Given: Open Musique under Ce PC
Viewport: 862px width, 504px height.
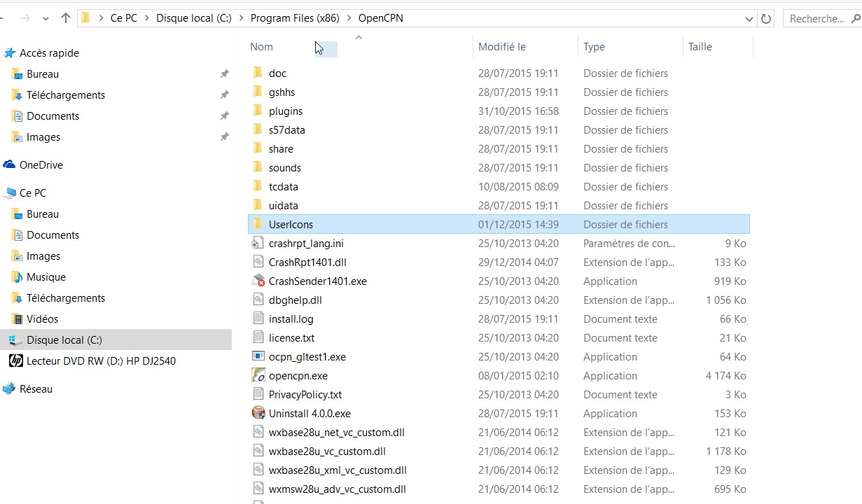Looking at the screenshot, I should coord(46,277).
